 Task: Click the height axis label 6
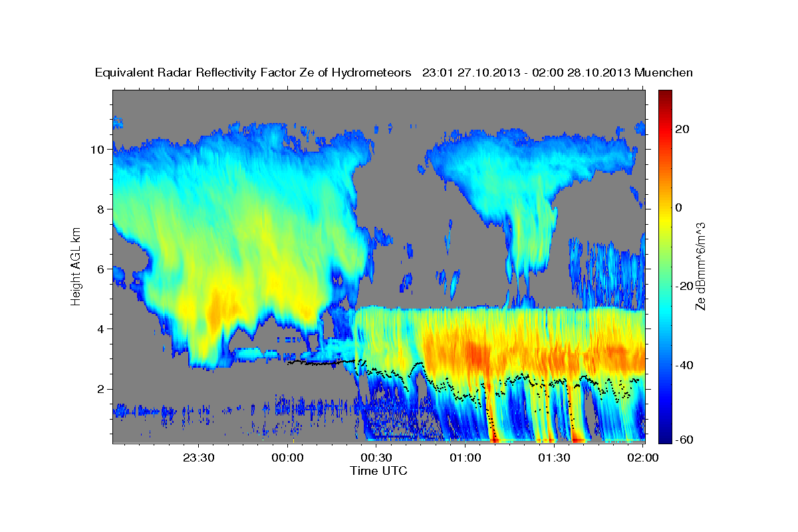tap(102, 269)
